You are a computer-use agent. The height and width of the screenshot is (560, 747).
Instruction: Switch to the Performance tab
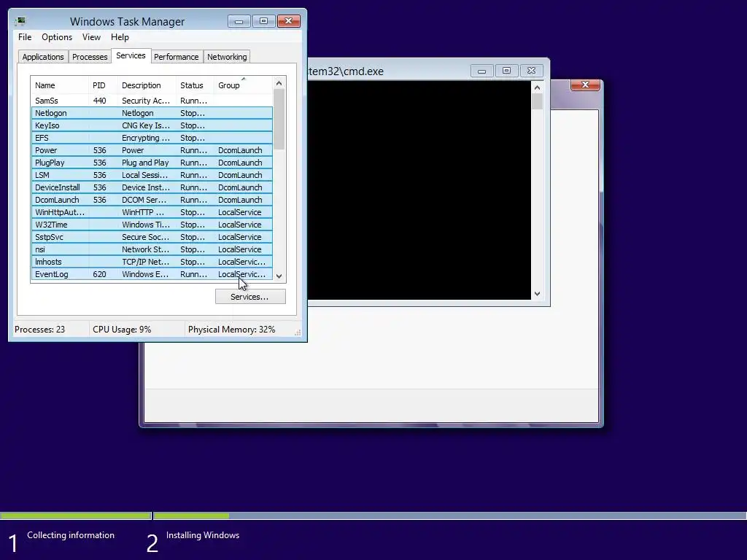coord(176,57)
